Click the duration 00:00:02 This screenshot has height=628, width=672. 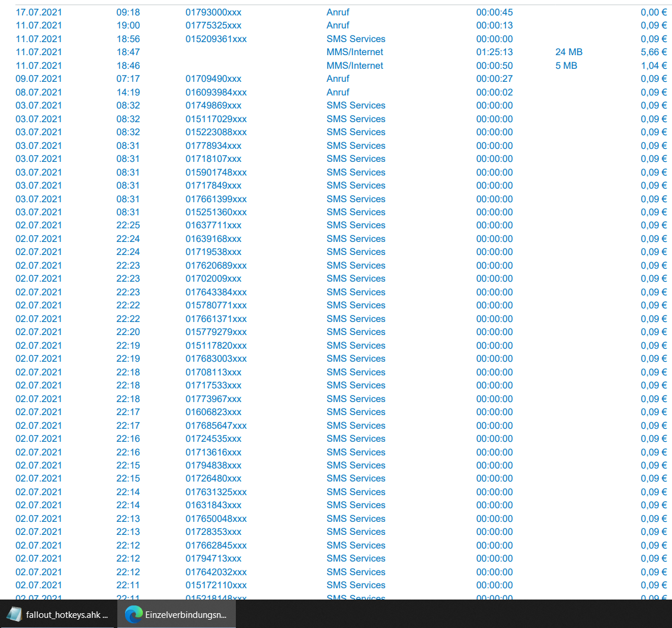495,93
